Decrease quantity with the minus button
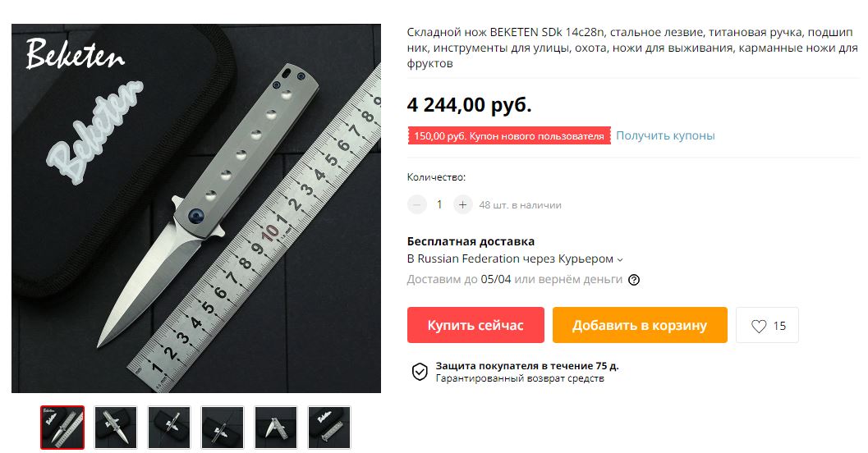 tap(417, 204)
